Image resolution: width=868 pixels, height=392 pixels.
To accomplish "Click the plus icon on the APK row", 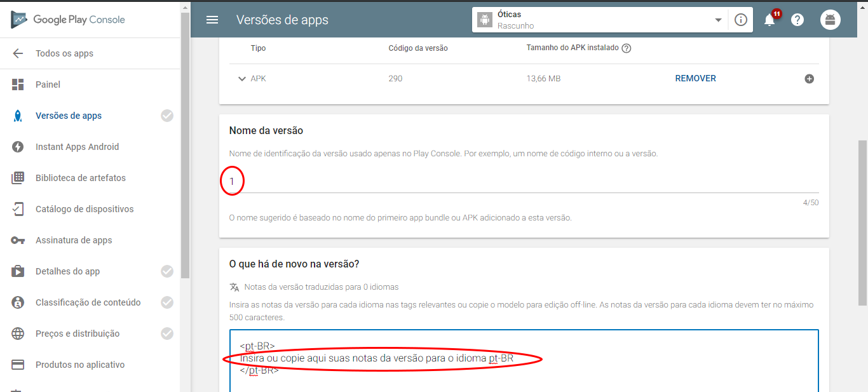I will [809, 79].
